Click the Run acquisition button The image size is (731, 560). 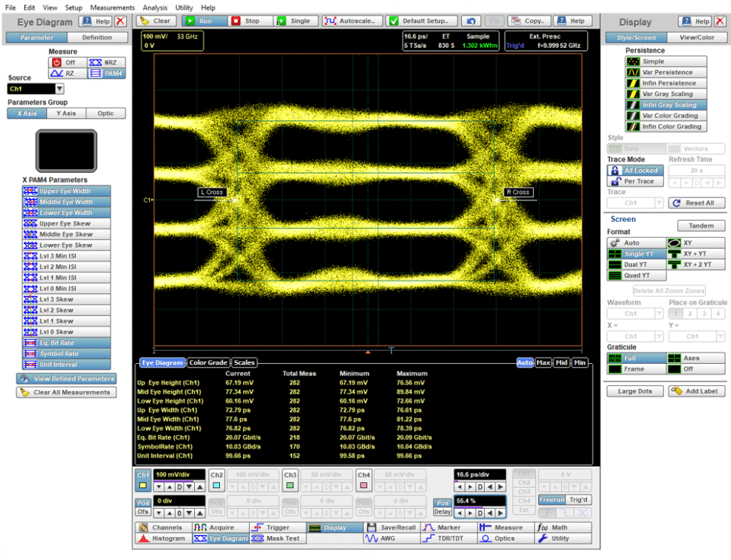coord(203,21)
